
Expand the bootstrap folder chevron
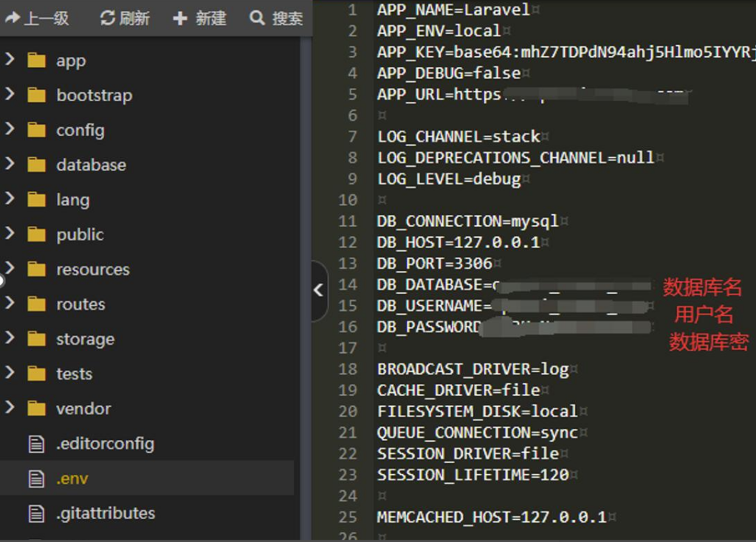point(10,95)
